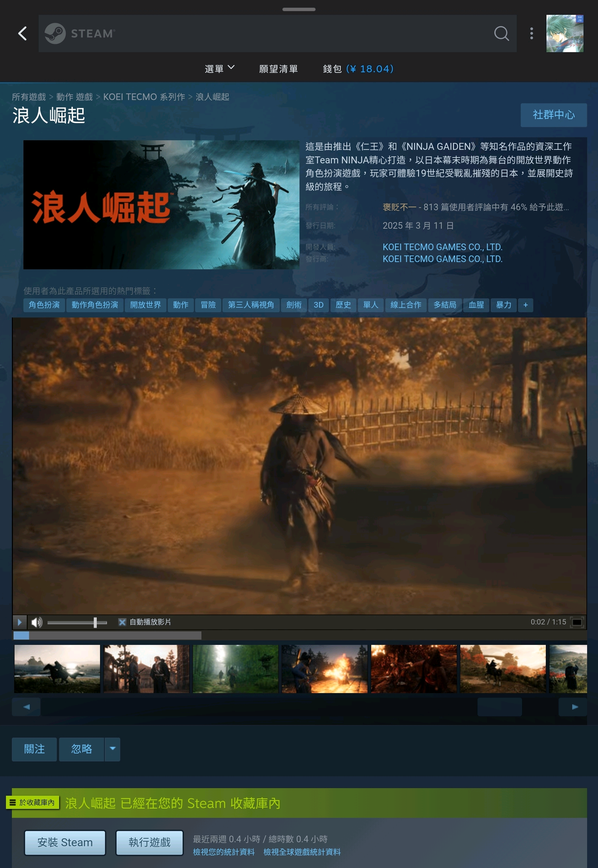Open 檢視您的統計資料 link
Viewport: 598px width, 868px height.
pyautogui.click(x=224, y=852)
